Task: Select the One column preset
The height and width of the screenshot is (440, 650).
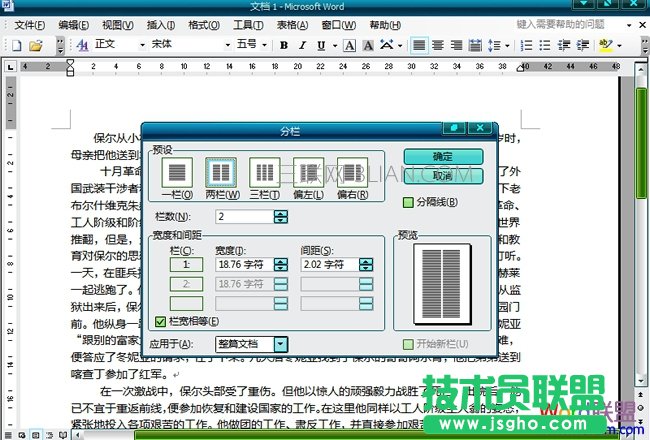Action: pyautogui.click(x=177, y=173)
